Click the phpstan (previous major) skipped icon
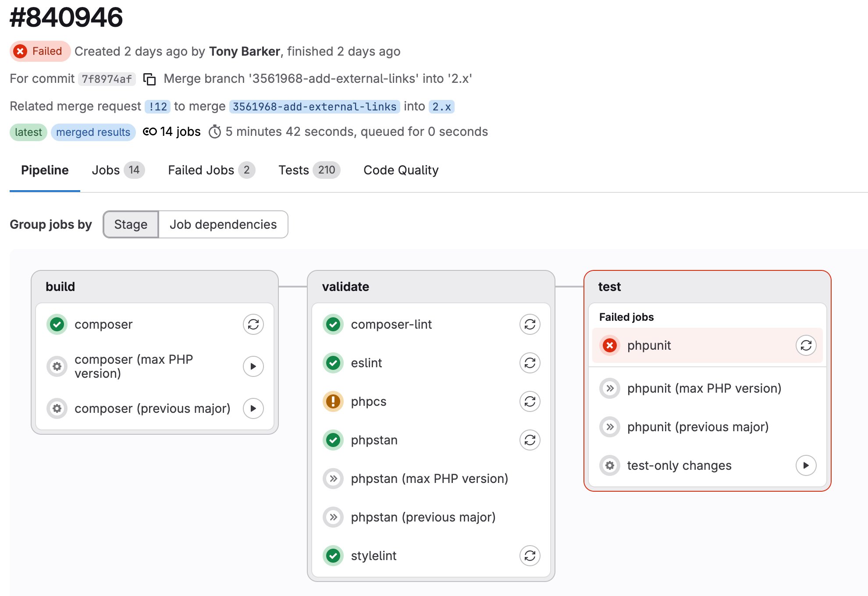The image size is (868, 596). pyautogui.click(x=333, y=517)
